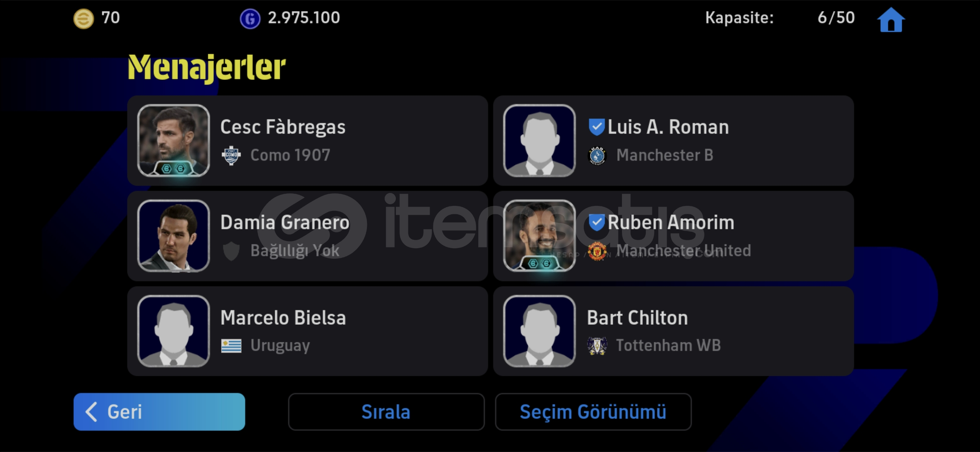The image size is (980, 452).
Task: Tap the gold eFootball coin icon
Action: 84,19
